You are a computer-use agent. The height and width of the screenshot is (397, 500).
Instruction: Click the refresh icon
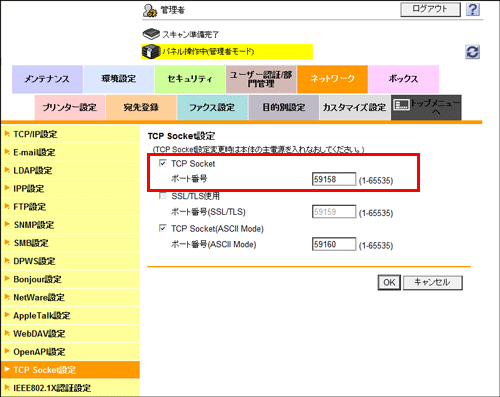point(472,52)
